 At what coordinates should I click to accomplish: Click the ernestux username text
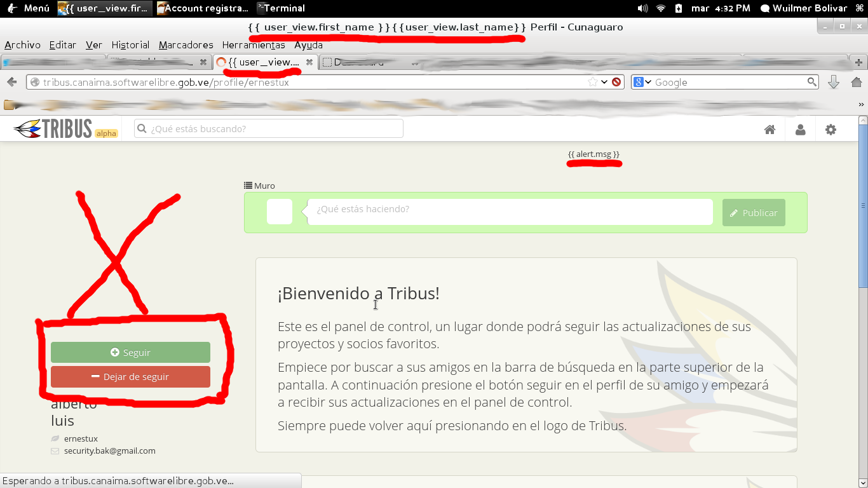81,438
